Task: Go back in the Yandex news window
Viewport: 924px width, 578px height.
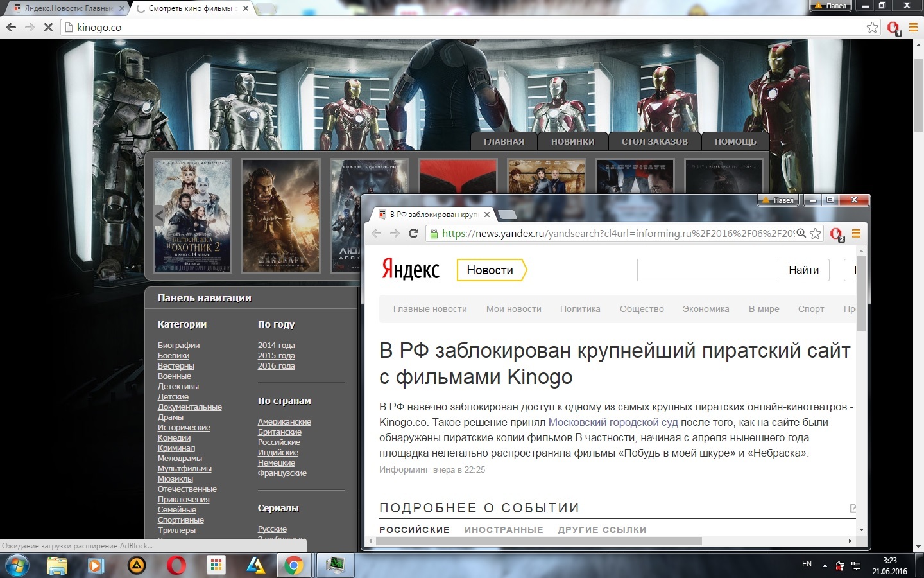Action: 377,234
